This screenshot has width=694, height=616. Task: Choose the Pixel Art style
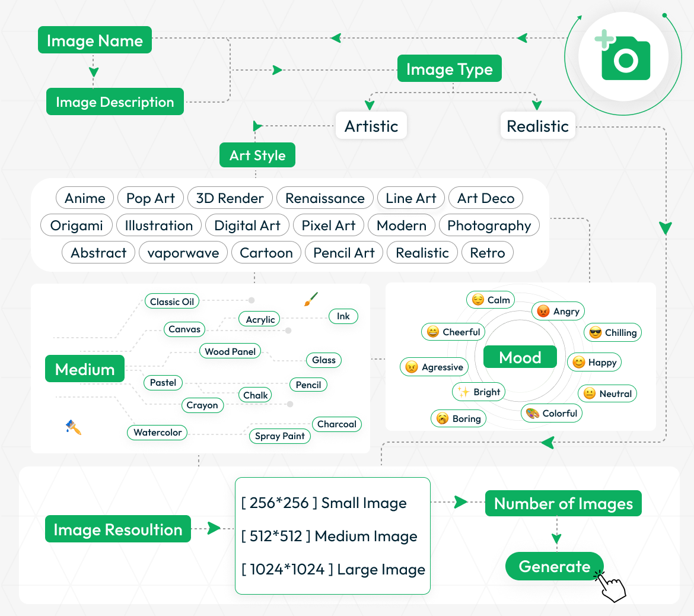[329, 226]
